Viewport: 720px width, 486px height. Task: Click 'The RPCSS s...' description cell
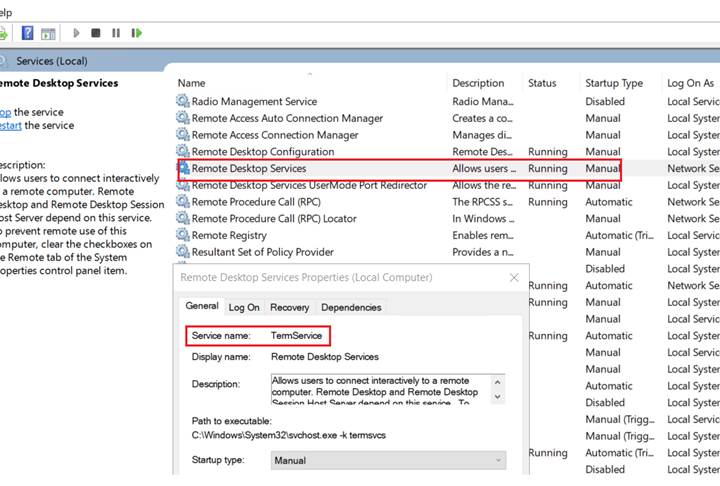coord(484,202)
